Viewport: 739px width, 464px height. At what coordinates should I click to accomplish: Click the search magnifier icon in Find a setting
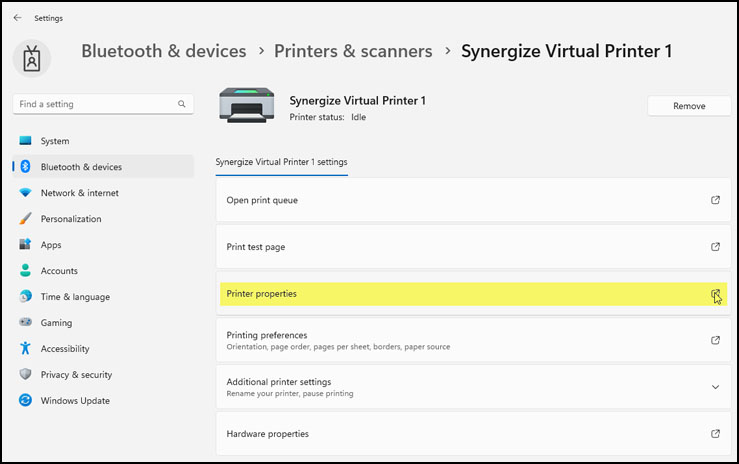(x=182, y=104)
